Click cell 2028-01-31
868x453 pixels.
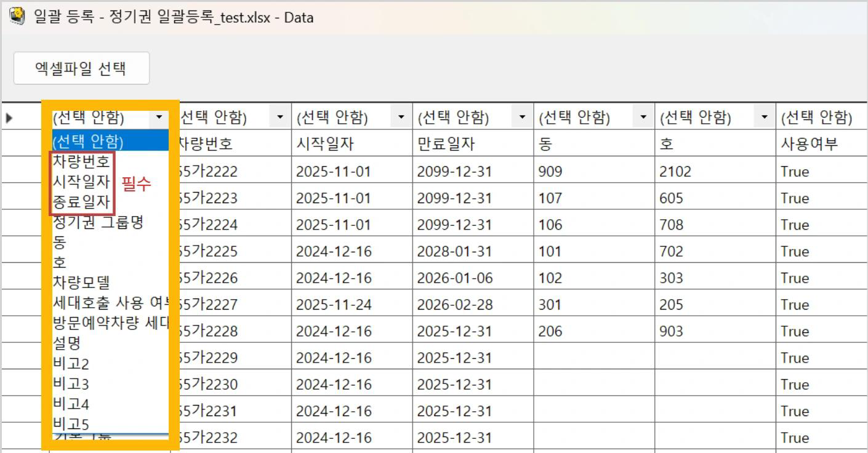[x=473, y=251]
